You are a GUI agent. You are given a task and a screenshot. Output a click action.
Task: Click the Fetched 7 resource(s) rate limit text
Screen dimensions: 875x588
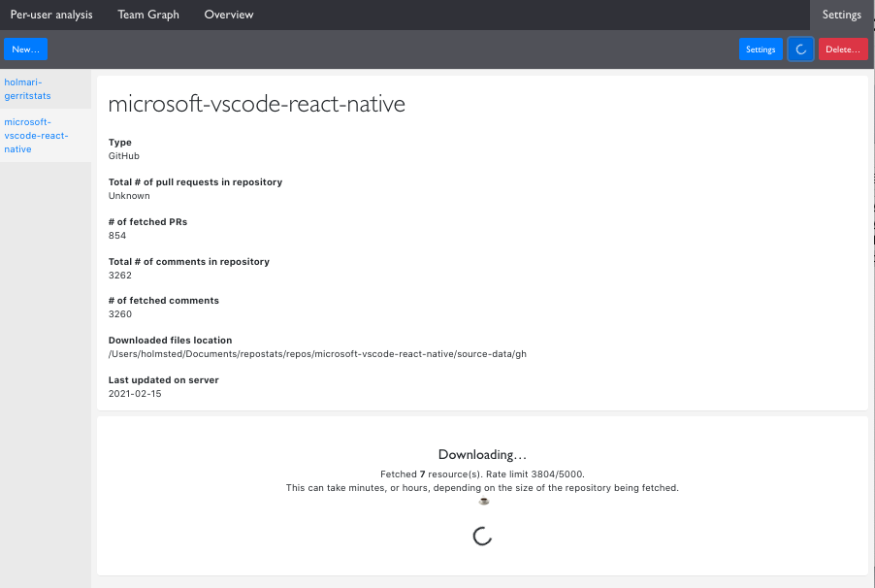(482, 474)
